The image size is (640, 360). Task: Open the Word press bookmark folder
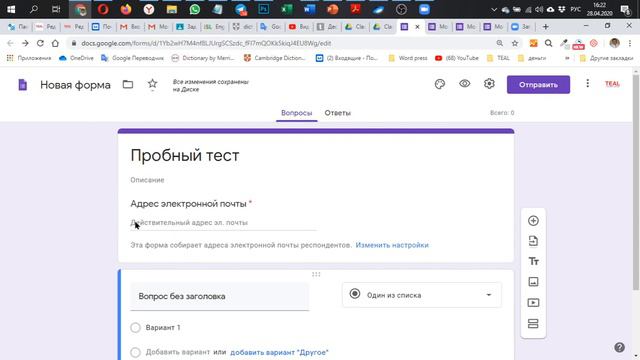coord(408,58)
